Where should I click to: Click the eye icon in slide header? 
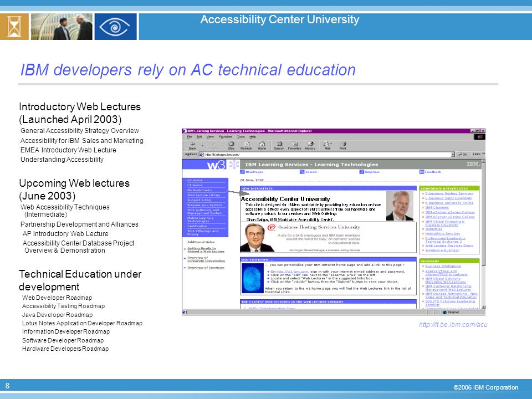(x=115, y=27)
